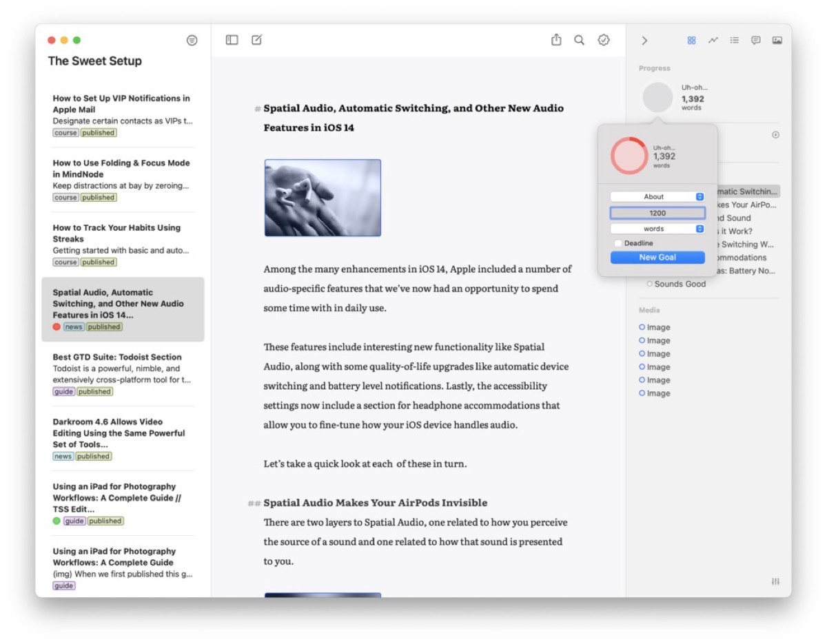Image resolution: width=827 pixels, height=644 pixels.
Task: Click 'news' keyword on Darkroom sheet
Action: (x=63, y=457)
